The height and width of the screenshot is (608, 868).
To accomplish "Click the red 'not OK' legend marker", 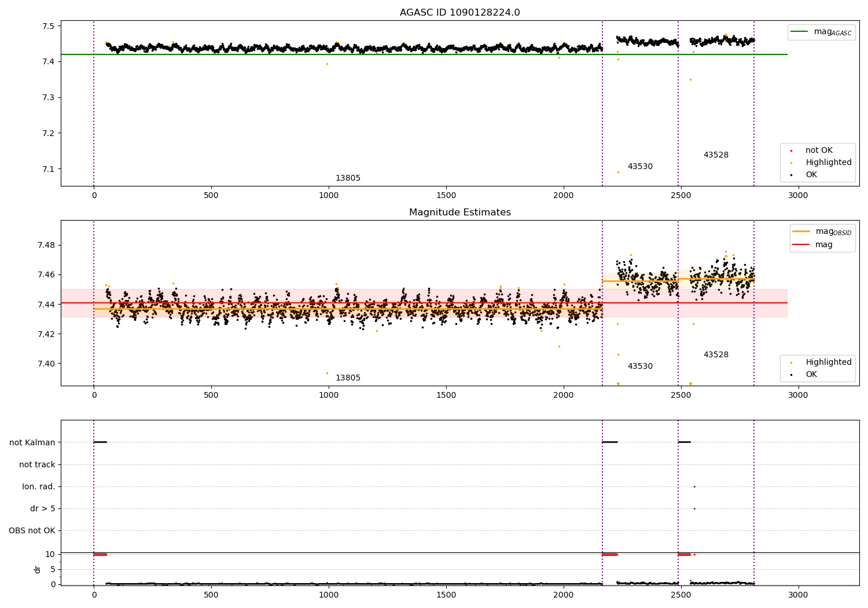I will tap(791, 151).
